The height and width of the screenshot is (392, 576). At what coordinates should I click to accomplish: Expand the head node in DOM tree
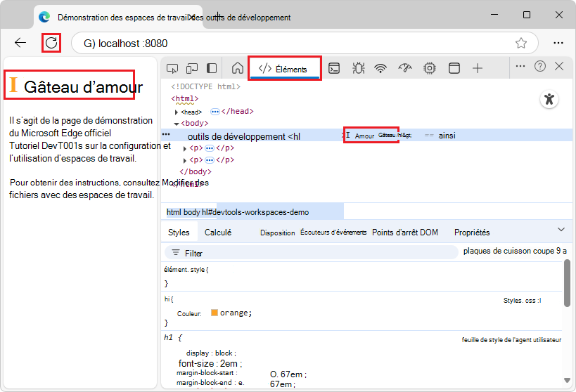[x=177, y=112]
